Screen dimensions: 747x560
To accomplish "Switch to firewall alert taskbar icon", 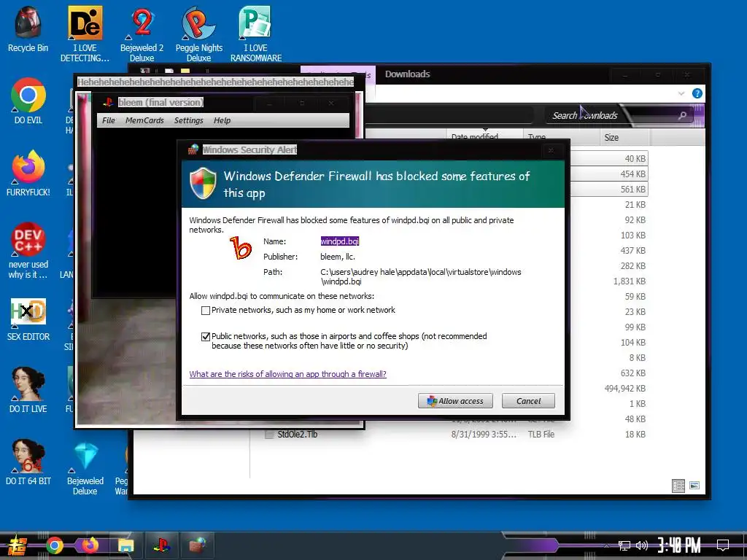I will click(x=197, y=545).
